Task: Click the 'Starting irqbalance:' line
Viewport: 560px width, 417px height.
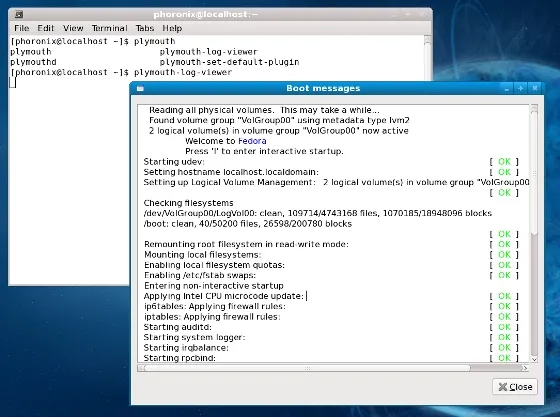Action: (x=186, y=348)
